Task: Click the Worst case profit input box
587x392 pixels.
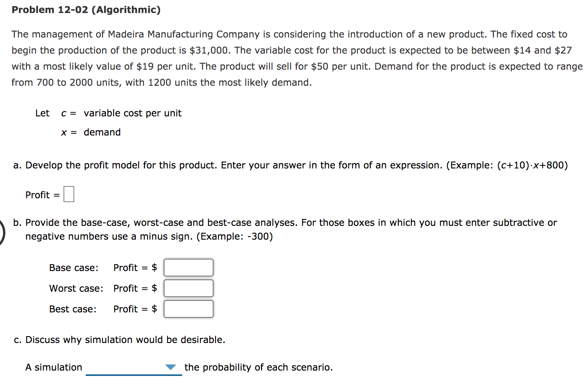Action: tap(188, 288)
